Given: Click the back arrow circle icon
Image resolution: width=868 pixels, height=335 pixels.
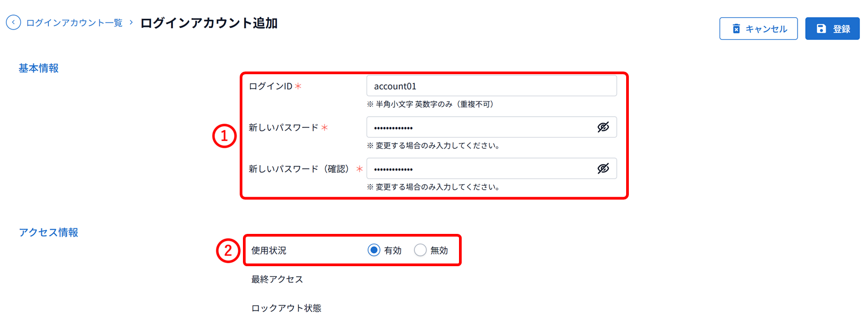Looking at the screenshot, I should point(13,23).
